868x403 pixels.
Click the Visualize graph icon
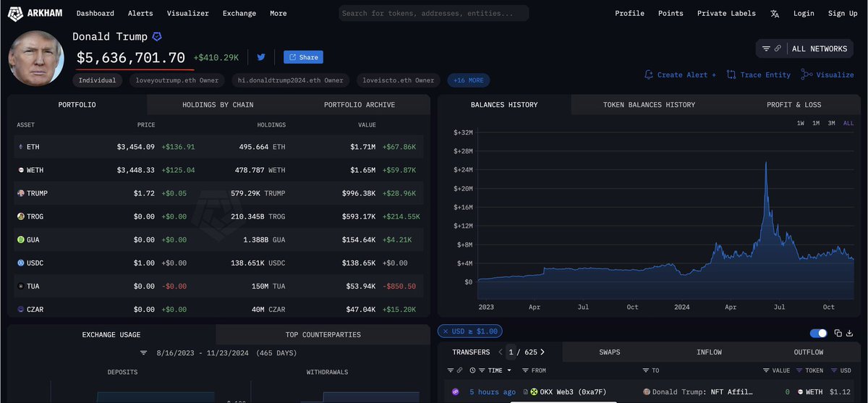click(x=807, y=75)
